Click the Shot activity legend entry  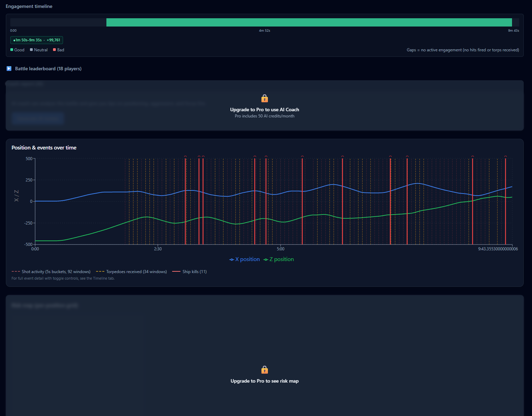point(51,272)
